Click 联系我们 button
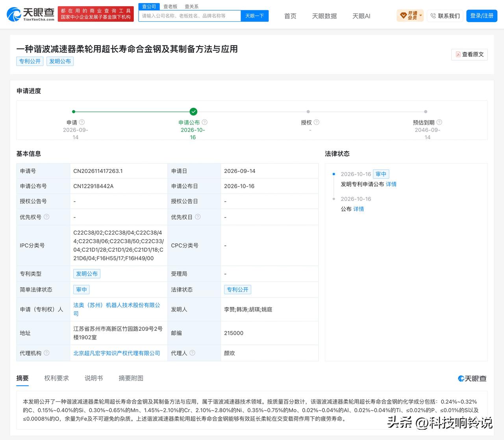Screen dimensions: 504x440 (x=445, y=16)
